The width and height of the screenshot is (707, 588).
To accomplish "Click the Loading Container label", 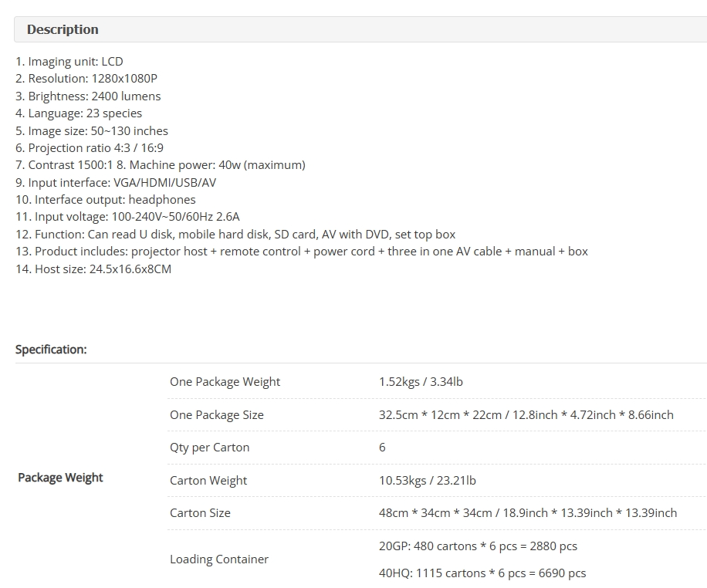I will [219, 559].
